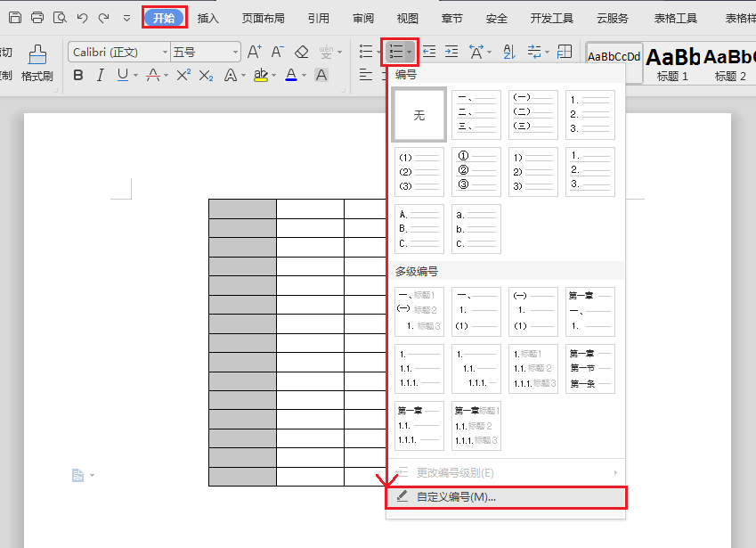Switch to the 开始 tab
The width and height of the screenshot is (756, 548).
coord(164,18)
